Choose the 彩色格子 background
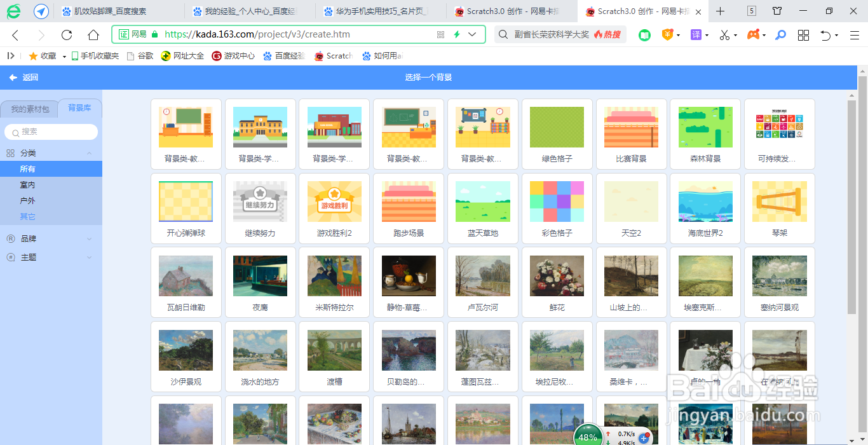The width and height of the screenshot is (868, 445). point(557,209)
